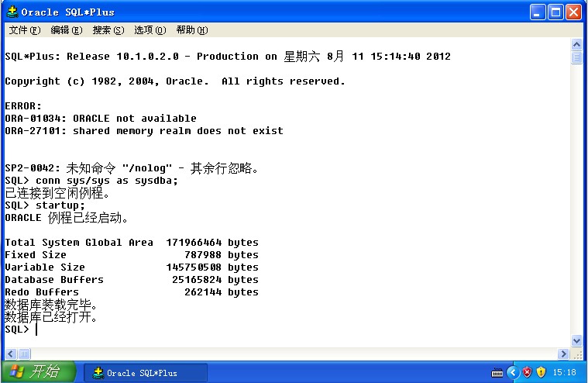Click the 'Variable Size' line
The height and width of the screenshot is (383, 588).
[x=132, y=267]
